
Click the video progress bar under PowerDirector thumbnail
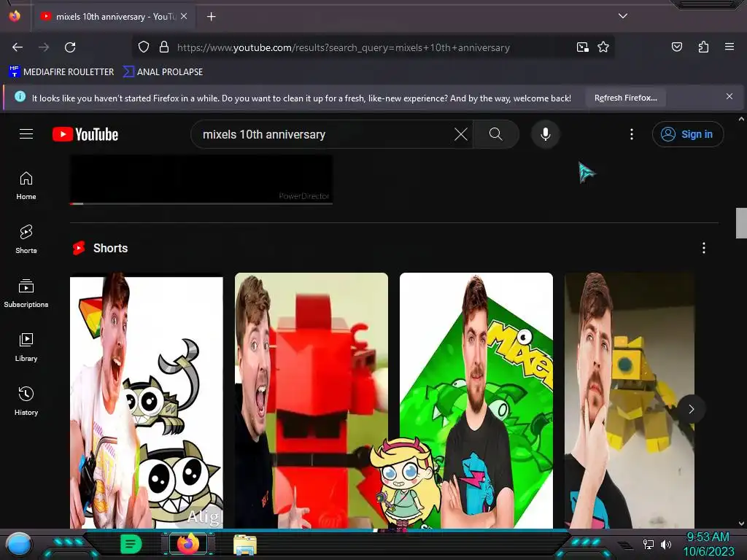pos(201,204)
